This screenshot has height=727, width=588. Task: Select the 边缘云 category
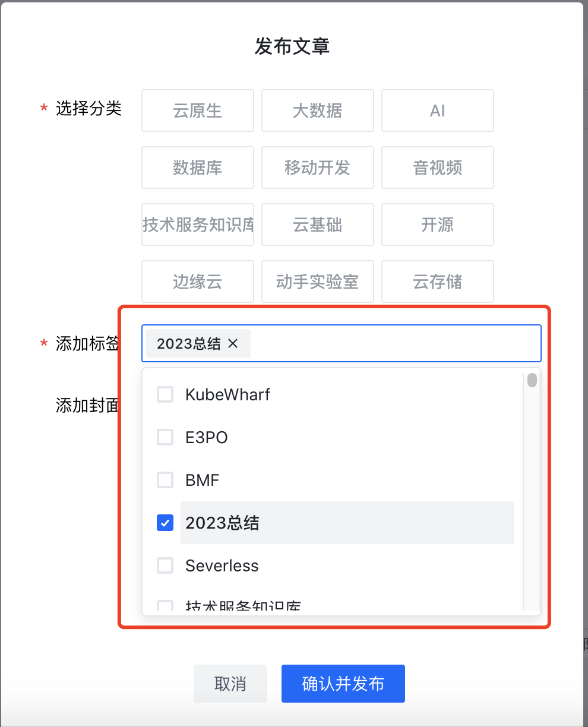point(198,282)
